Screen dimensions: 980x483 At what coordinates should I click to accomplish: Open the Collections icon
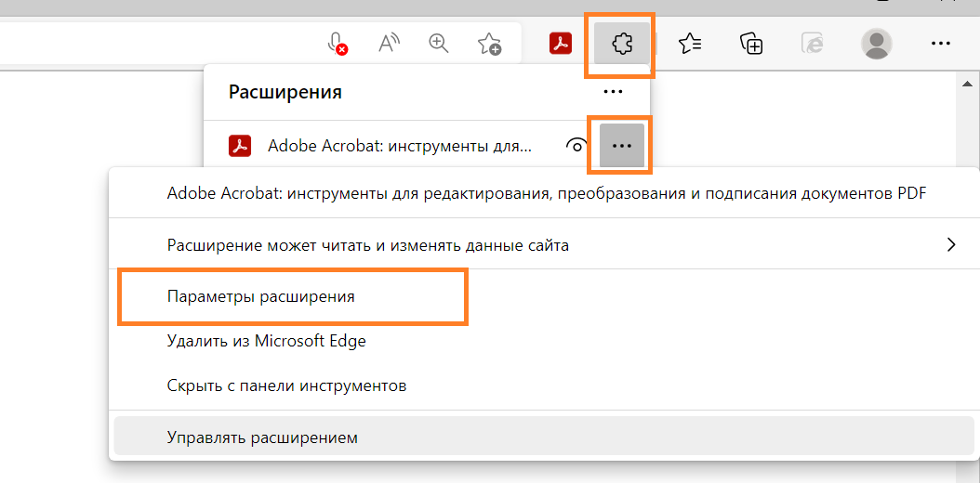pos(751,44)
